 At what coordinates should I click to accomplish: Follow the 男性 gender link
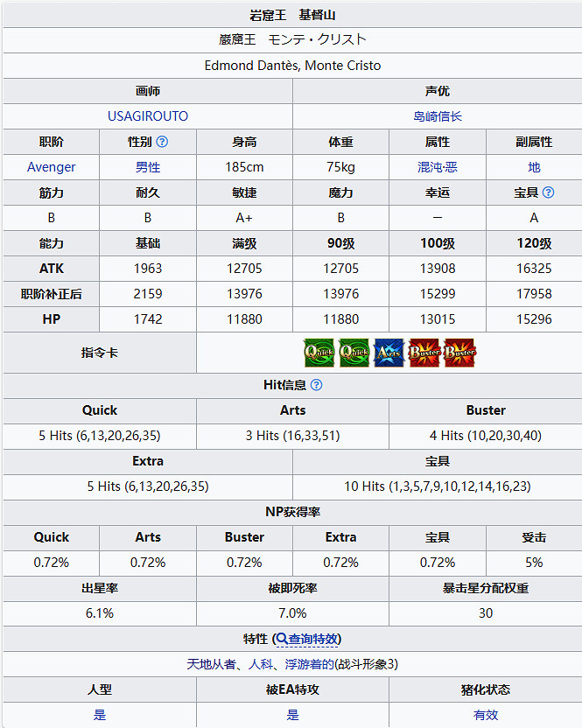(148, 167)
